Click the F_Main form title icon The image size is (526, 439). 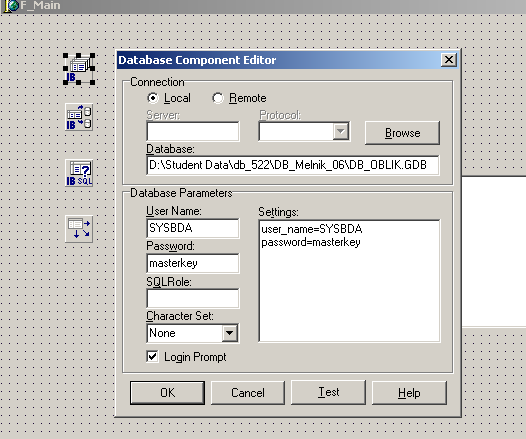click(x=11, y=6)
